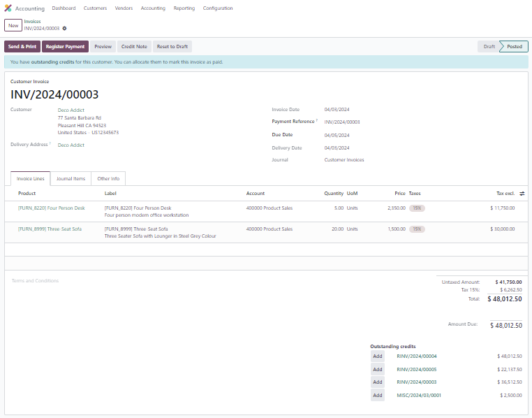532x418 pixels.
Task: Click the Odoo Accounting app logo icon
Action: pos(8,8)
